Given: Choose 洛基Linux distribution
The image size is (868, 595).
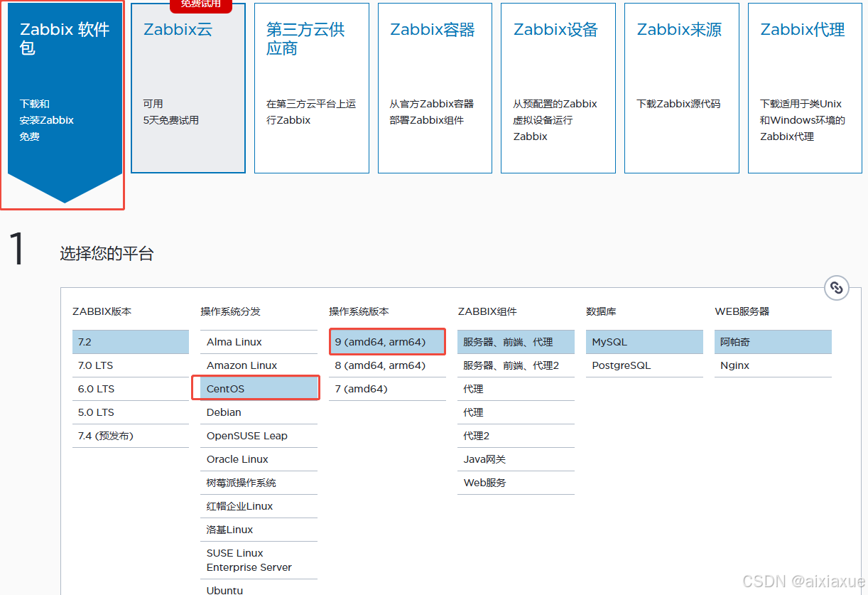Looking at the screenshot, I should pos(259,530).
